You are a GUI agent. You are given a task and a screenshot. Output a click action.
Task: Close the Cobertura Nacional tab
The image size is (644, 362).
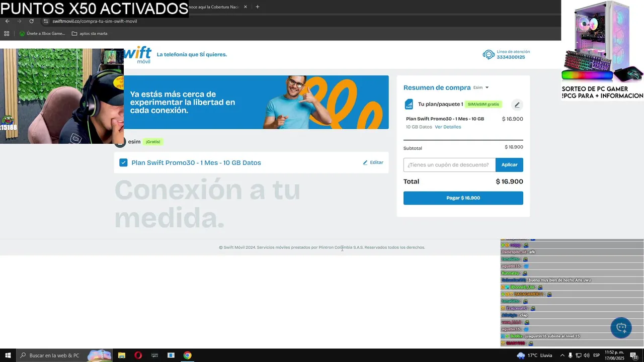(246, 7)
